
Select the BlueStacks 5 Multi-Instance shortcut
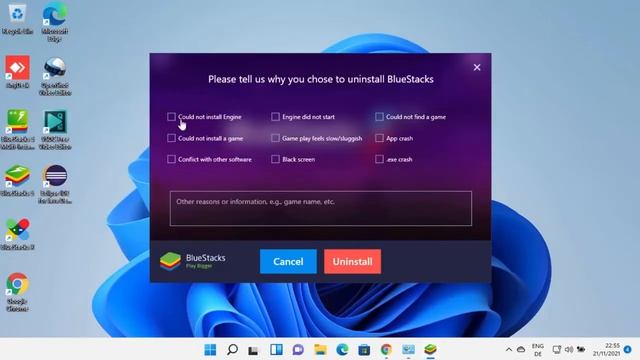click(x=18, y=130)
